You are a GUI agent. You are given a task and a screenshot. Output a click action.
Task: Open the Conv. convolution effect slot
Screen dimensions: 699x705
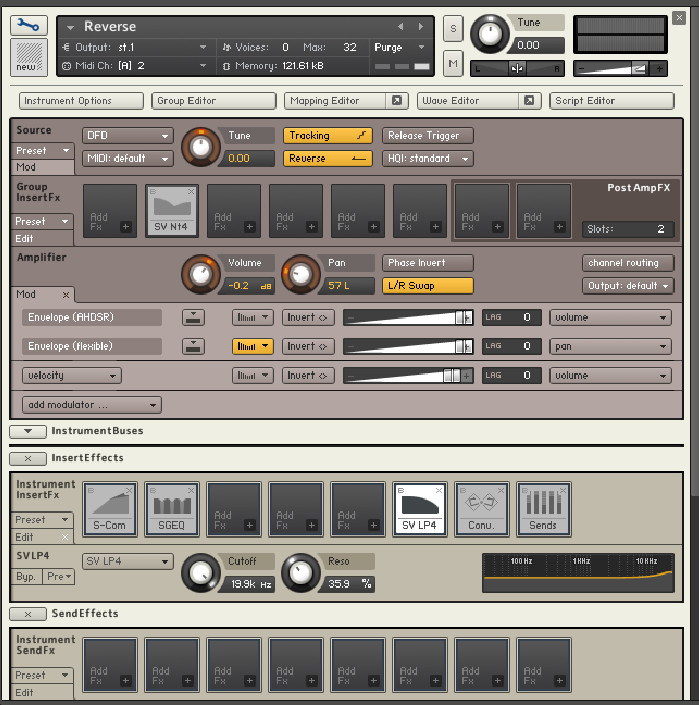click(x=481, y=509)
